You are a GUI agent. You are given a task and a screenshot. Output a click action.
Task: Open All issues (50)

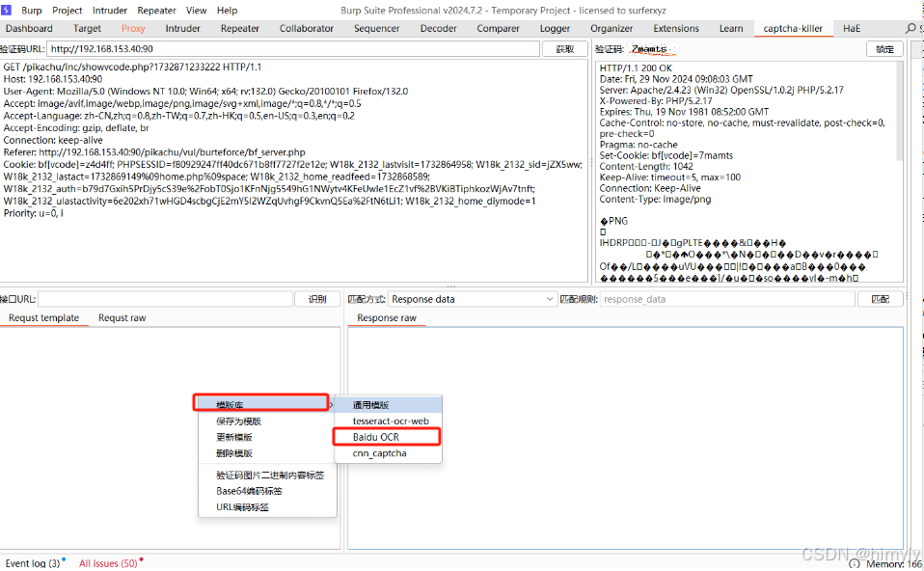pos(108,563)
